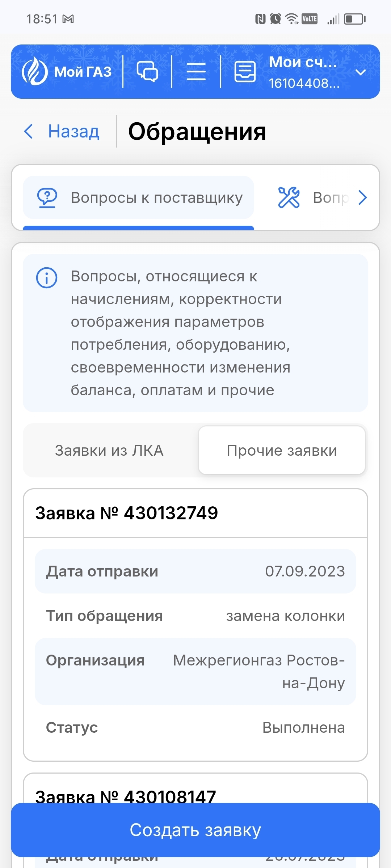Open the hamburger menu icon
This screenshot has height=868, width=391.
coord(196,71)
